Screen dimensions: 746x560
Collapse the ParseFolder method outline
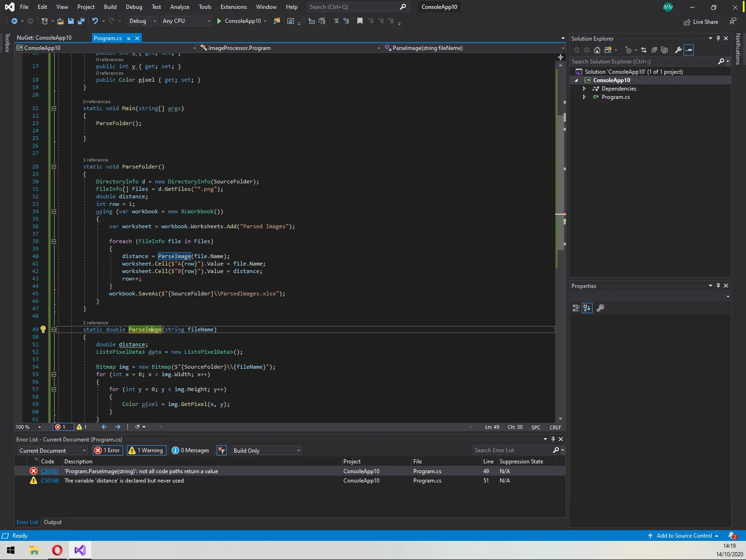[54, 167]
